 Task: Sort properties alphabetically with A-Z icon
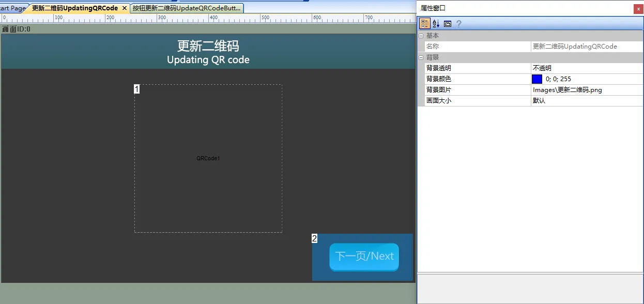436,23
